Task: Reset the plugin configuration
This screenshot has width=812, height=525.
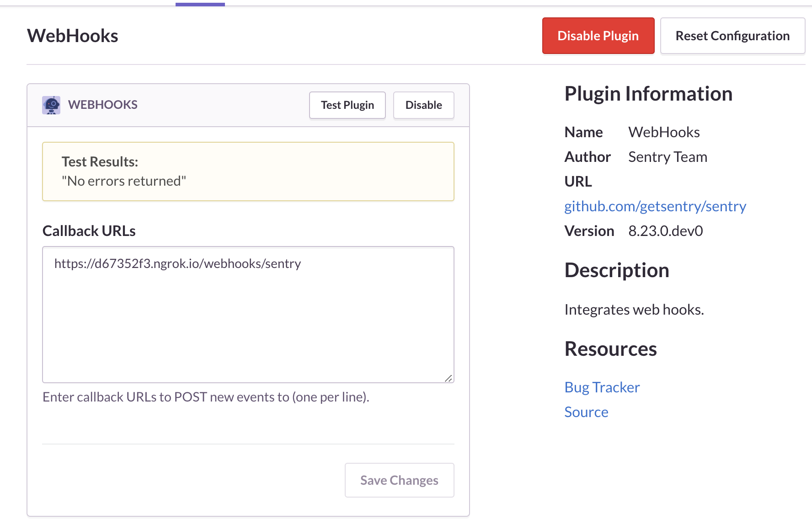Action: [732, 36]
